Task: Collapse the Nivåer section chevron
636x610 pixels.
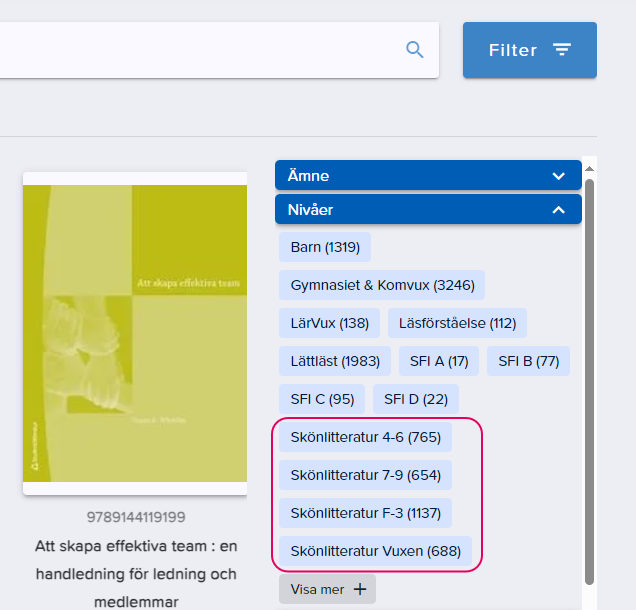Action: point(559,210)
